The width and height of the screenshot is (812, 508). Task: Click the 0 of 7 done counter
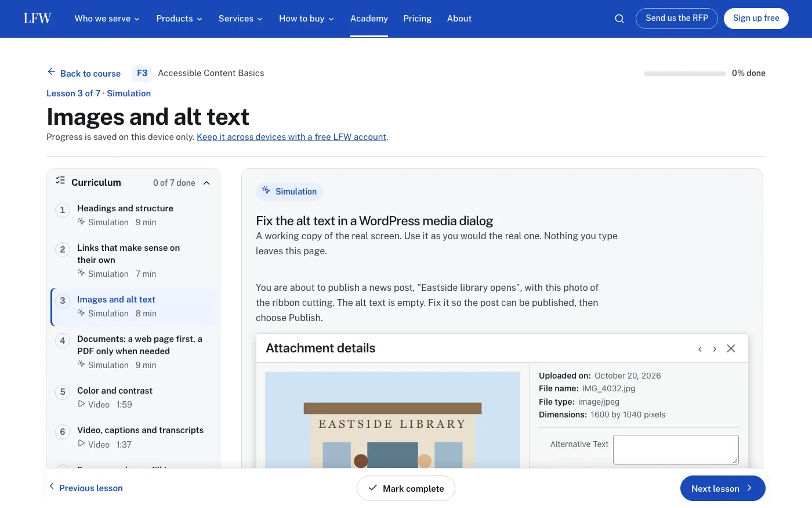(174, 183)
